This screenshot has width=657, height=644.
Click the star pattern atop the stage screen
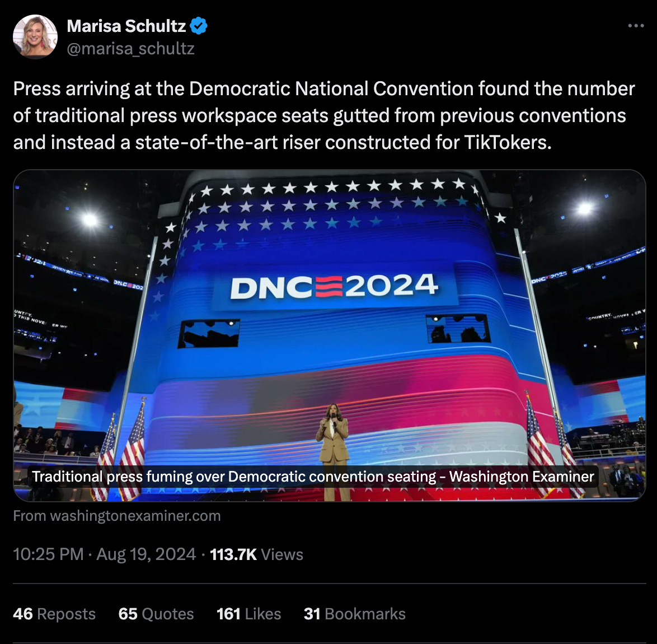tap(331, 206)
